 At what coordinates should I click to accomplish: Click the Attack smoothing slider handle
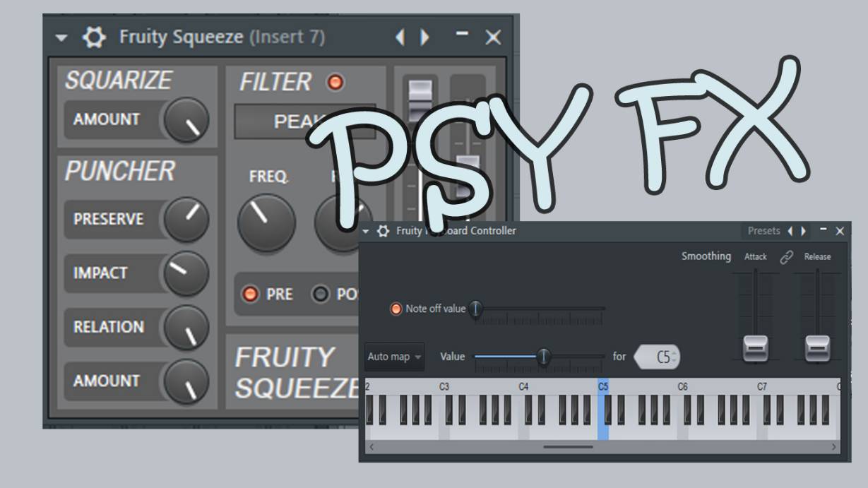pyautogui.click(x=755, y=348)
